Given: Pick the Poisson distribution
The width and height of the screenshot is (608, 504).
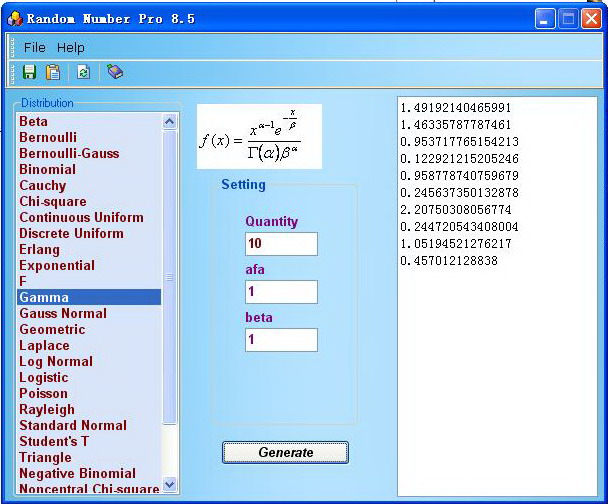Looking at the screenshot, I should point(44,393).
